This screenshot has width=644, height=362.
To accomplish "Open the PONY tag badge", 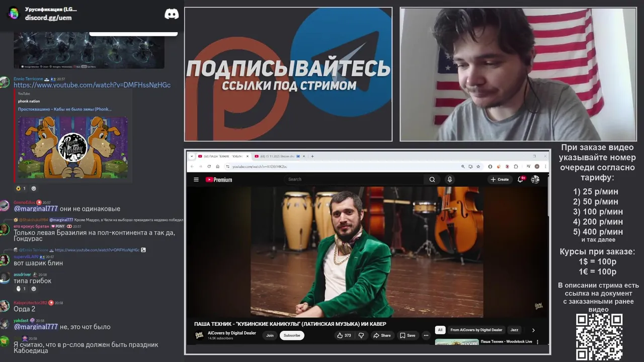I will tap(58, 226).
